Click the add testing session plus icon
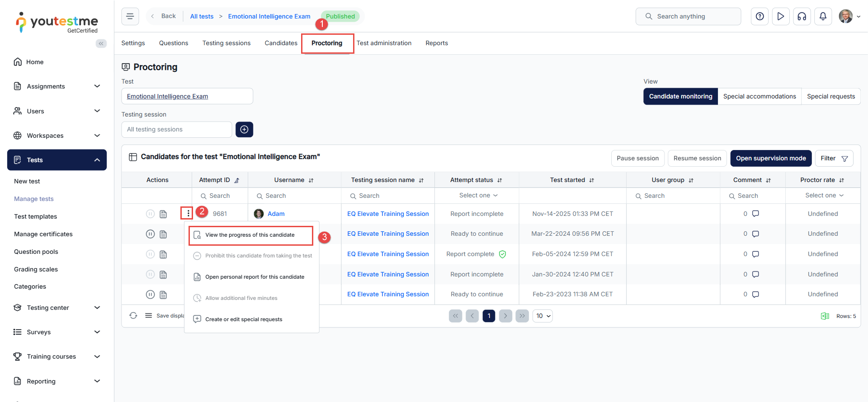The width and height of the screenshot is (868, 402). [244, 130]
